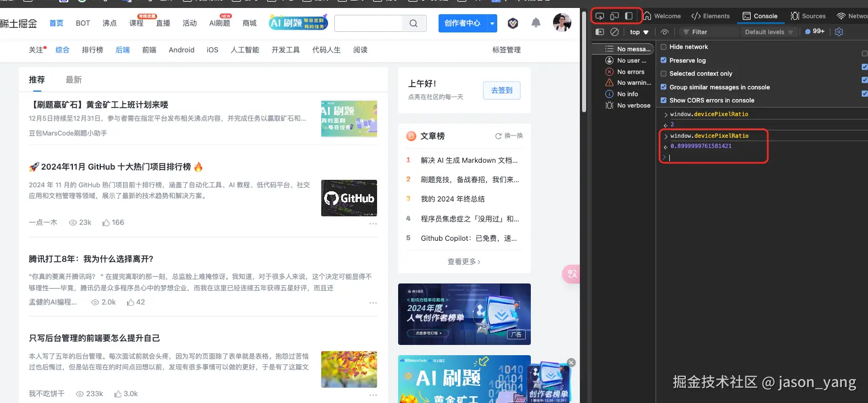
Task: Open the 课程 navigation item
Action: pyautogui.click(x=137, y=23)
